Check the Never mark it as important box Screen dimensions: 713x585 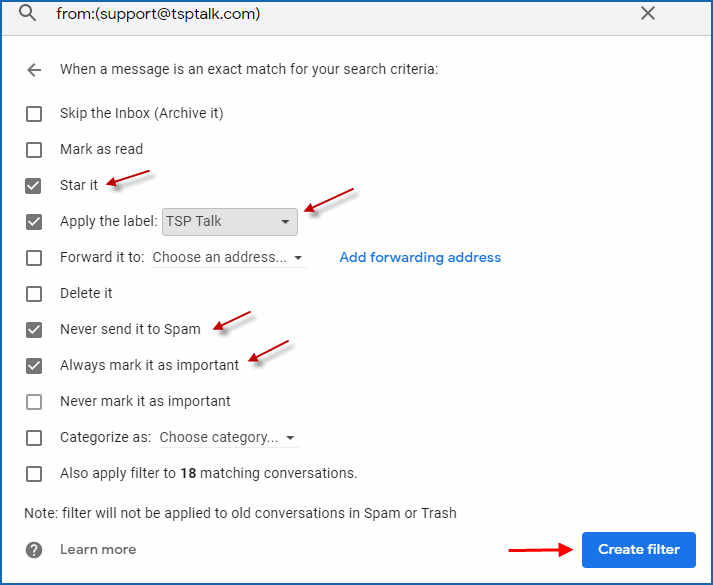click(x=34, y=401)
